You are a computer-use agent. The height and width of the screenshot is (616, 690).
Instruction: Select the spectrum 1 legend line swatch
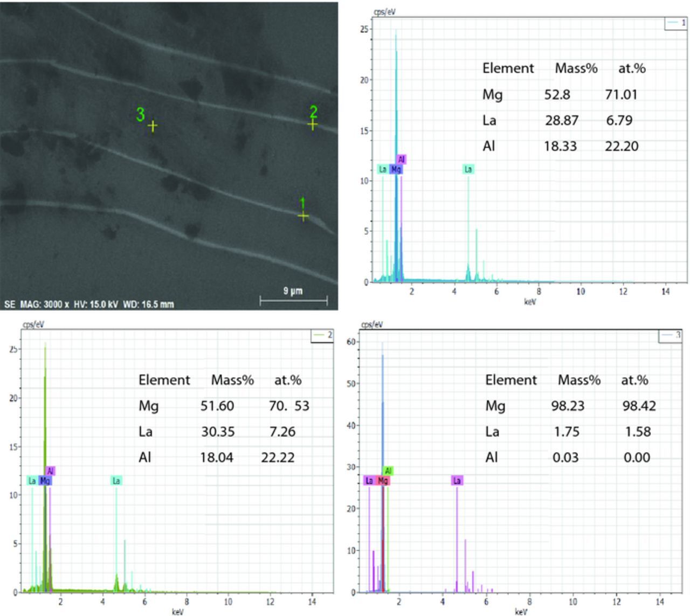(x=673, y=23)
